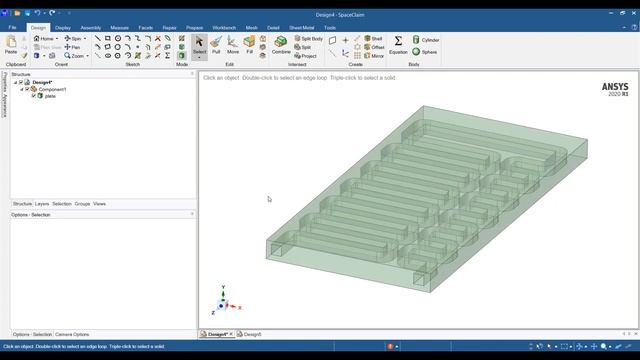The width and height of the screenshot is (640, 360).
Task: Open the Groups panel tab
Action: (x=82, y=204)
